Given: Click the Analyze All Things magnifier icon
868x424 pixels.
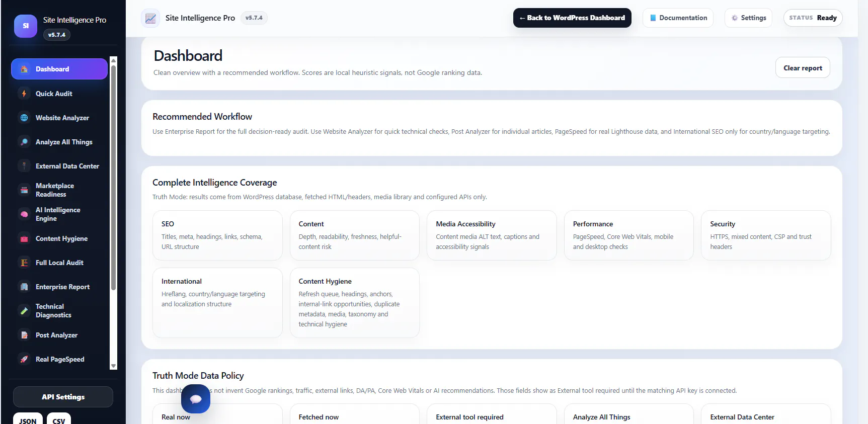Looking at the screenshot, I should point(24,142).
